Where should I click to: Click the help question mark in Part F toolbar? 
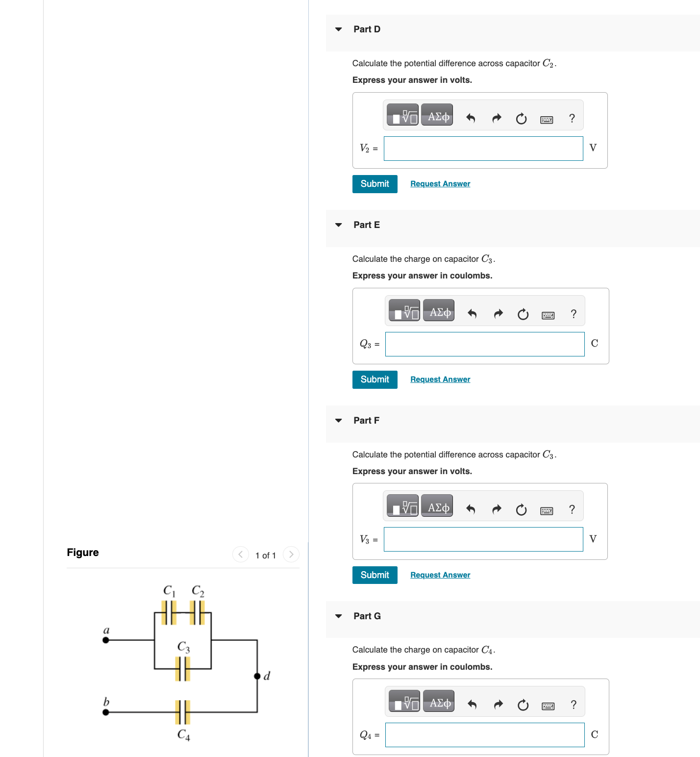[572, 509]
